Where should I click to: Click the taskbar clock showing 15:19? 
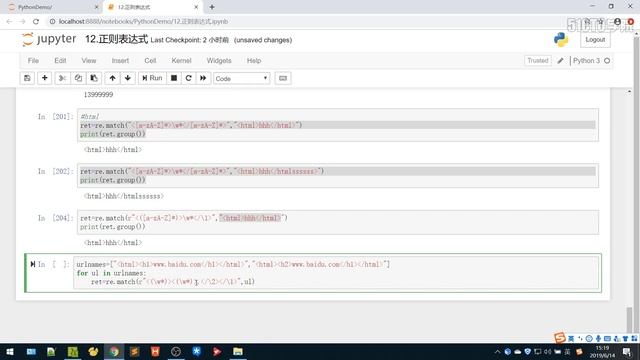tap(602, 351)
